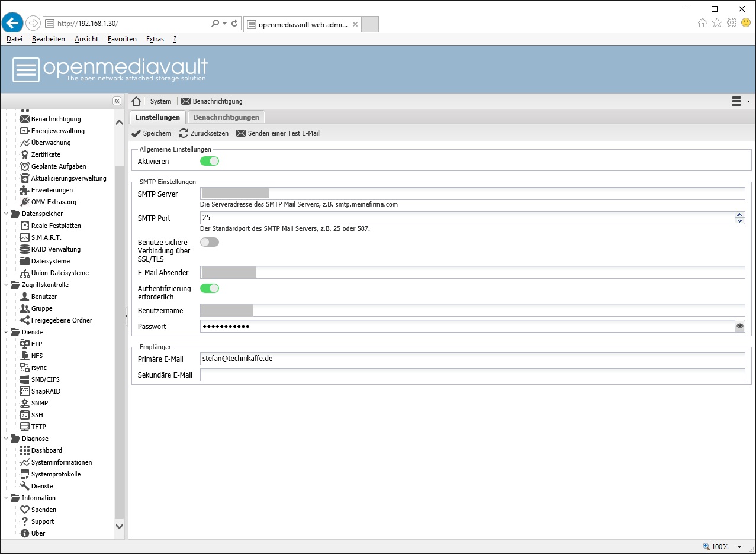Select Reale Festplatten disk icon

[25, 226]
